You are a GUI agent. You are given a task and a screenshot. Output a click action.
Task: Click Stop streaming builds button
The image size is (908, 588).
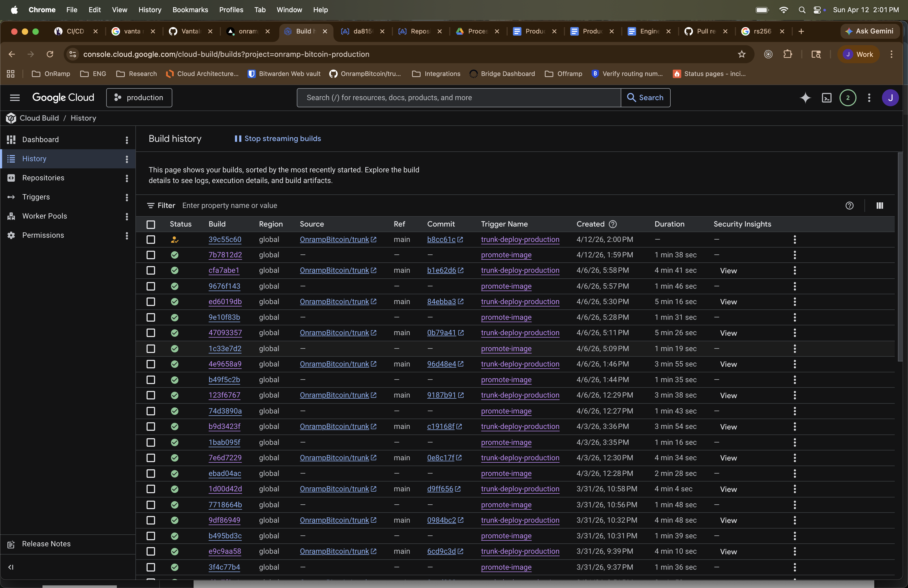coord(277,139)
